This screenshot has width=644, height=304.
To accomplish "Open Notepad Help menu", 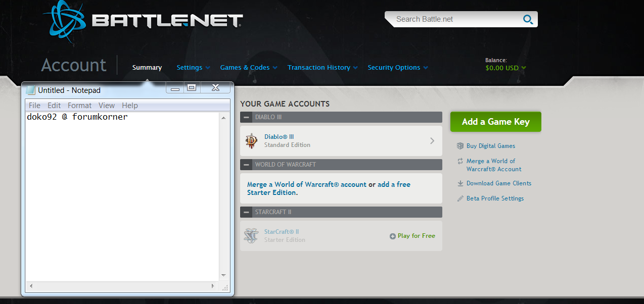I will (x=130, y=106).
